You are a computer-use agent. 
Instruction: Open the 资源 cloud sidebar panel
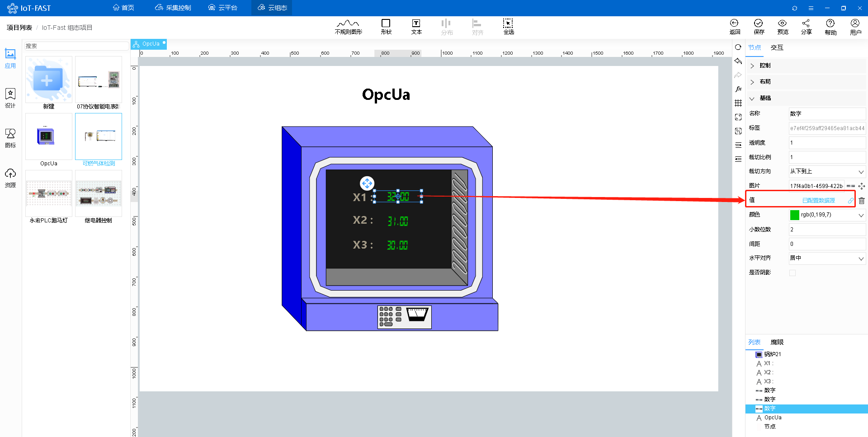(x=10, y=178)
